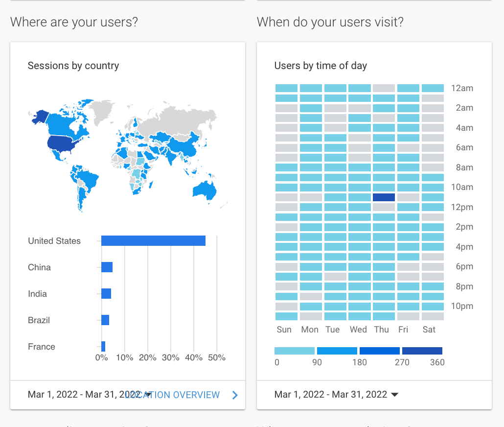Select the Brazil sessions bar
Screen dimensions: 504x427
click(105, 320)
